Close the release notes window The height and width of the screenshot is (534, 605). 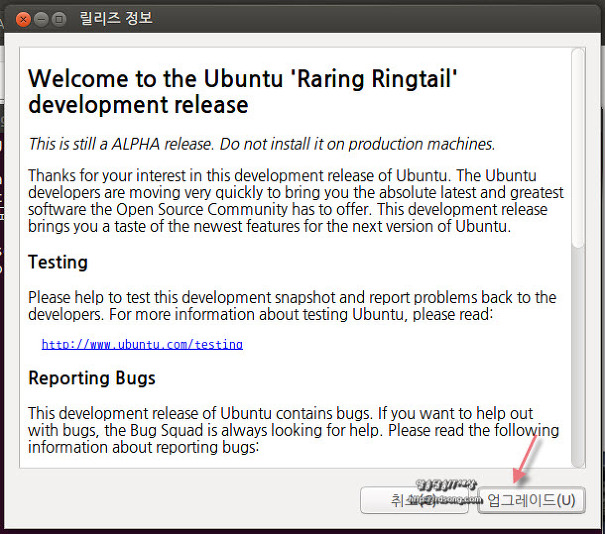pos(23,19)
